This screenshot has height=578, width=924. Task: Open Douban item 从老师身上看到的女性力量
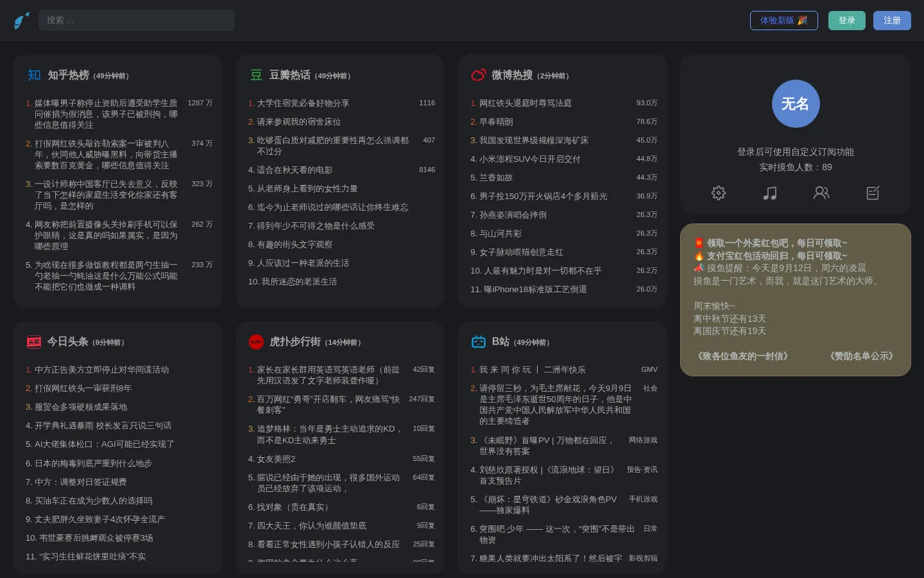pyautogui.click(x=307, y=188)
